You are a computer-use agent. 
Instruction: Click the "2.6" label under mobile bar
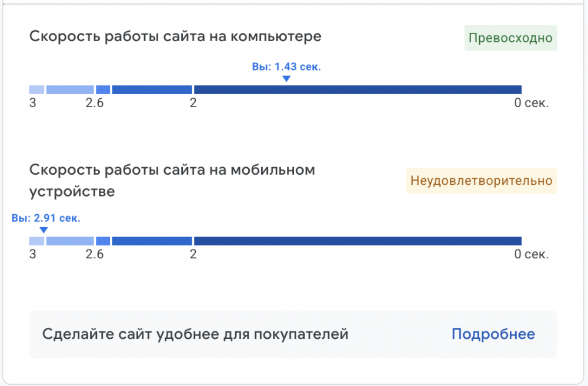94,255
